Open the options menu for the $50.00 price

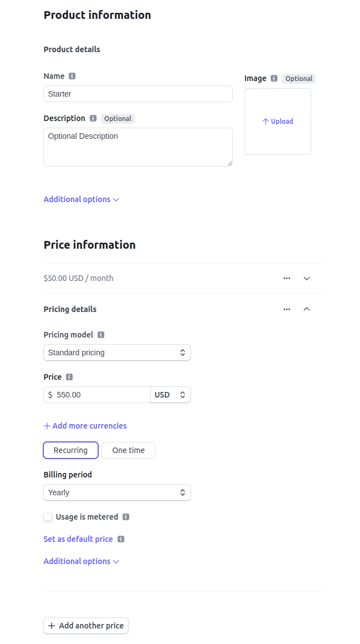click(287, 278)
